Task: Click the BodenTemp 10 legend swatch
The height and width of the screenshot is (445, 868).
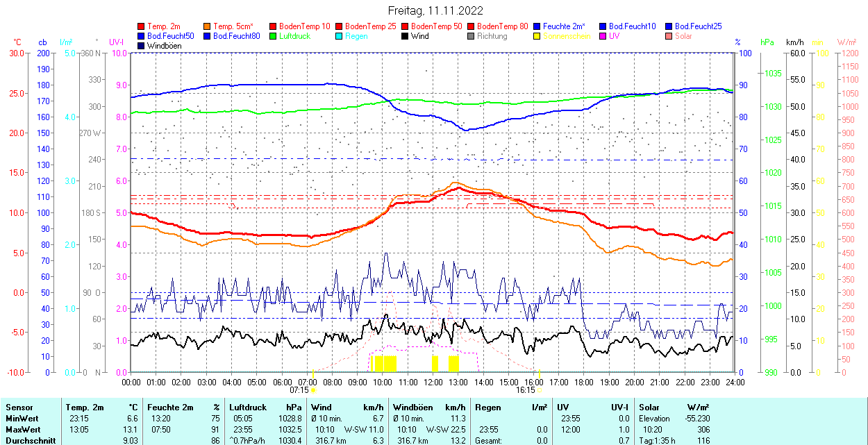Action: click(x=274, y=26)
